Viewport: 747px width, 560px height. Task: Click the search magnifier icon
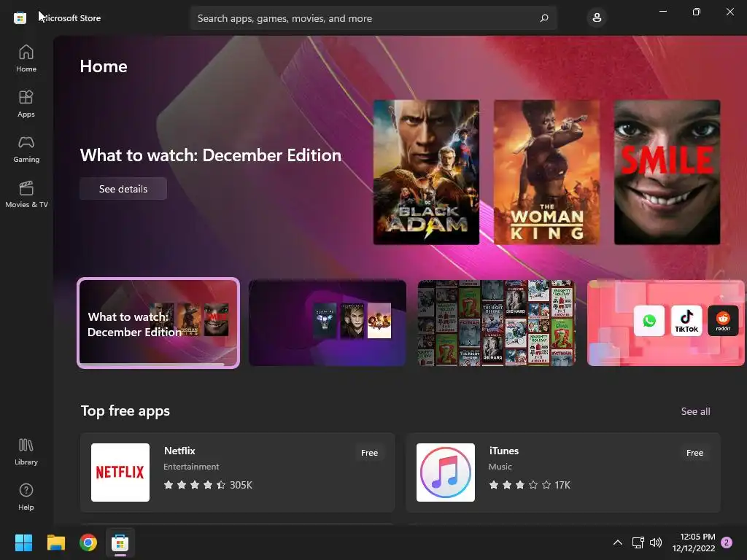coord(544,18)
